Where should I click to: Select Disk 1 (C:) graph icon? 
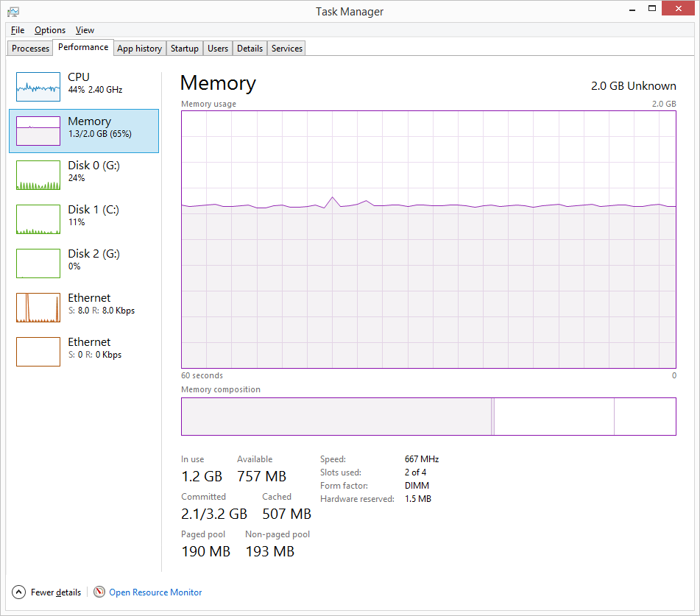pyautogui.click(x=38, y=219)
